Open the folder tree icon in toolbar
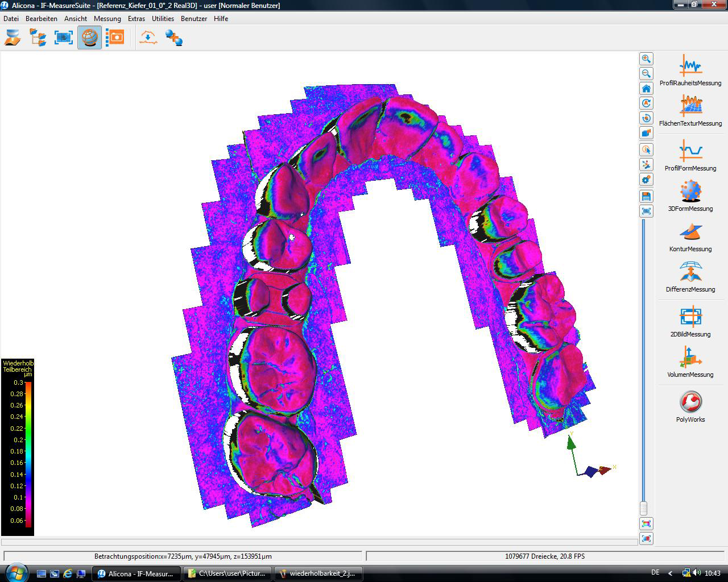This screenshot has width=728, height=582. click(38, 38)
